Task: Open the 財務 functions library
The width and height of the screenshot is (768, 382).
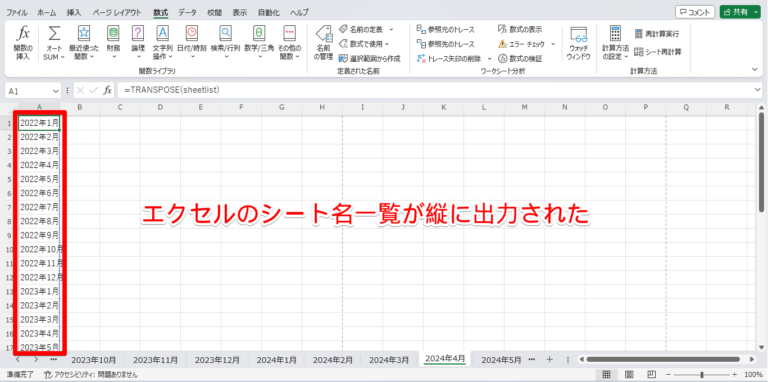Action: [x=113, y=43]
